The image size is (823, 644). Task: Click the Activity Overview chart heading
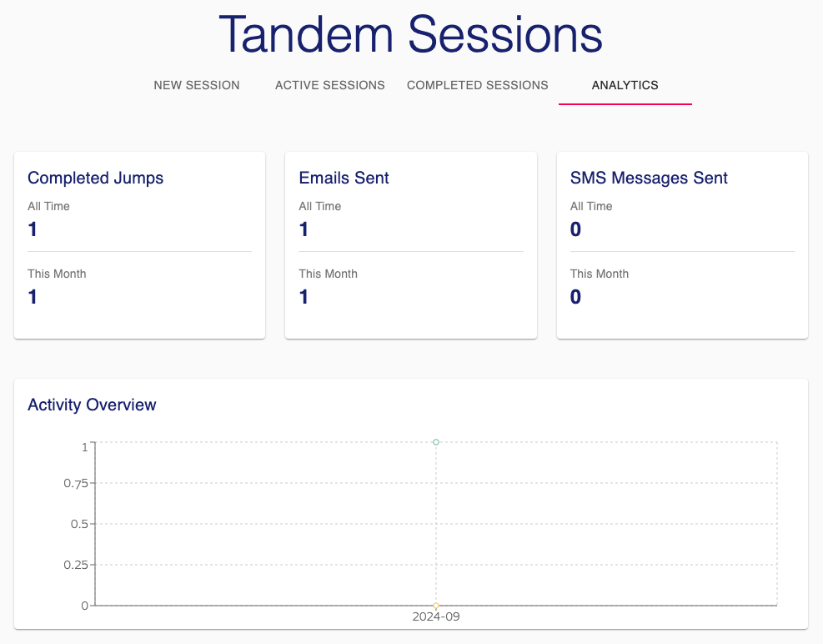tap(92, 405)
